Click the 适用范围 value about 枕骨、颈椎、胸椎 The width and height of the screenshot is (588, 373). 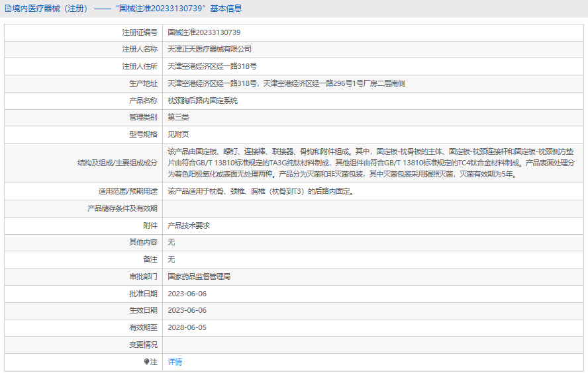pos(261,191)
